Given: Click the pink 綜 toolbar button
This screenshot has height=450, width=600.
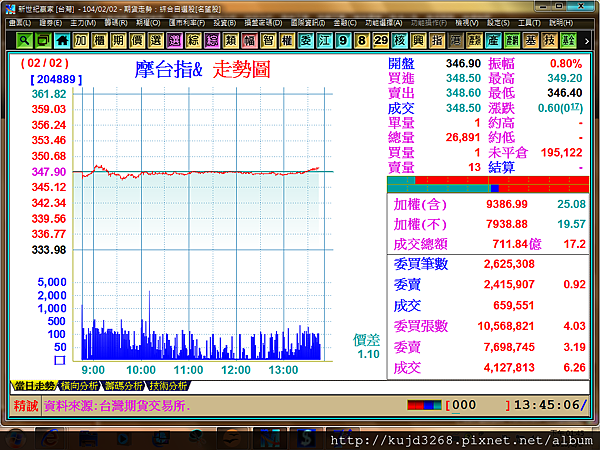Looking at the screenshot, I should [212, 40].
